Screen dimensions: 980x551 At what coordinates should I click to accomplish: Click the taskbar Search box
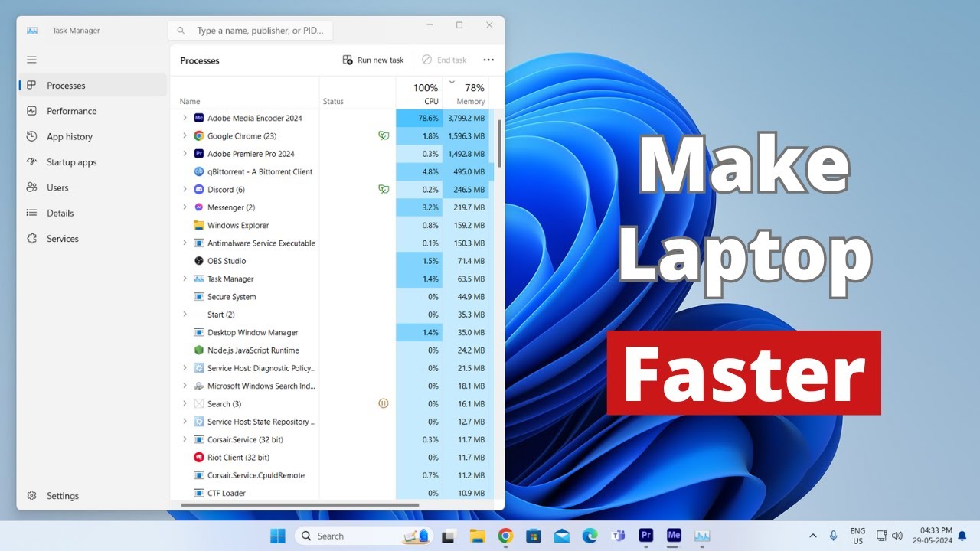pyautogui.click(x=364, y=536)
